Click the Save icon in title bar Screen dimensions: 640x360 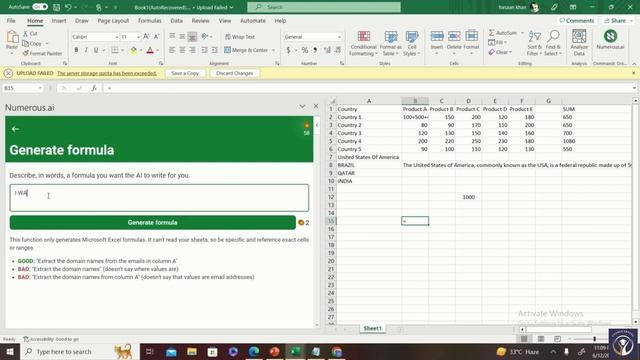point(56,7)
